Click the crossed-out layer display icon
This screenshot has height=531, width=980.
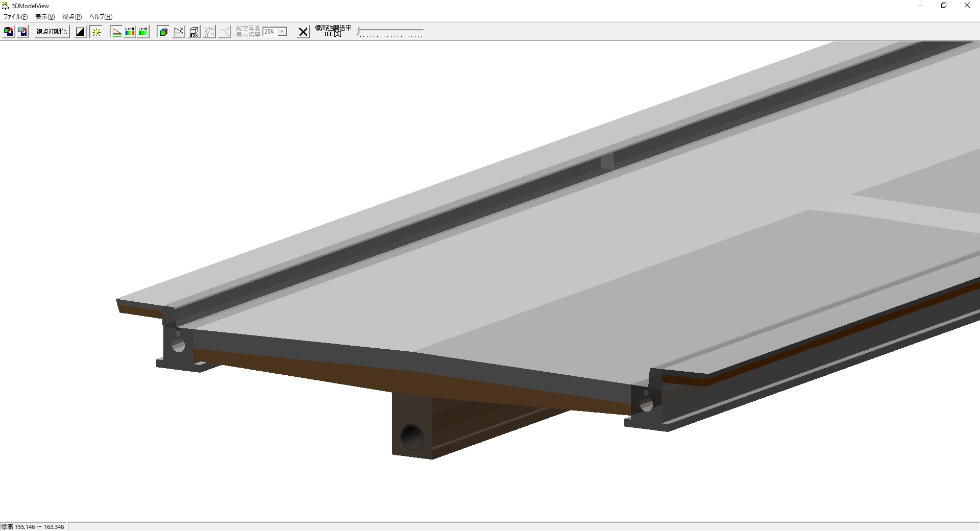coord(179,32)
